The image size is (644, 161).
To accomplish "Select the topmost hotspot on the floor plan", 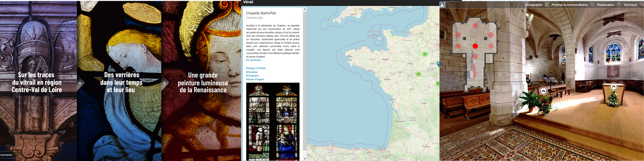I will coord(475,25).
